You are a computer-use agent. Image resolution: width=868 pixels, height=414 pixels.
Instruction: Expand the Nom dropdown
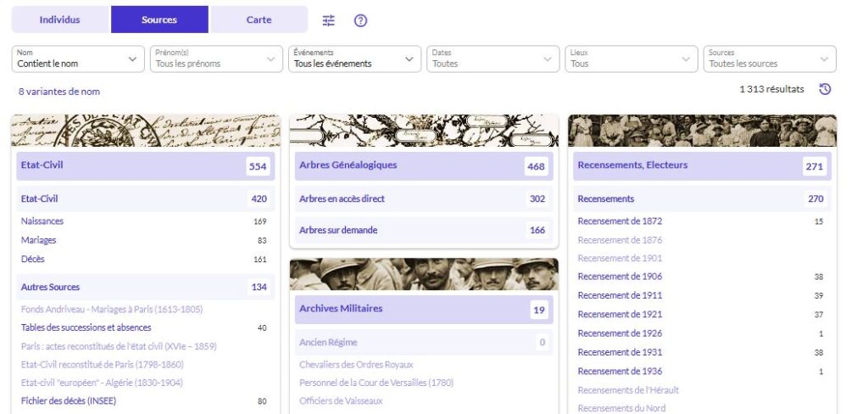[x=77, y=59]
